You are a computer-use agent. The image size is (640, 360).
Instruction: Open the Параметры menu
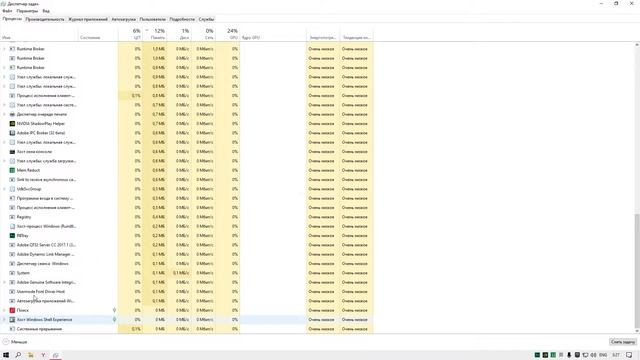tap(27, 11)
